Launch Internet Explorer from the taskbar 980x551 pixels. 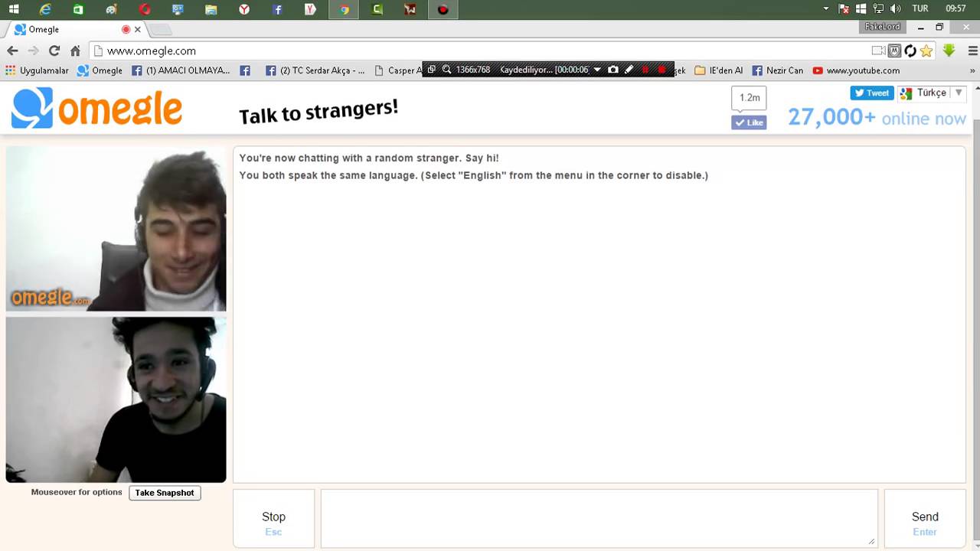click(x=45, y=9)
